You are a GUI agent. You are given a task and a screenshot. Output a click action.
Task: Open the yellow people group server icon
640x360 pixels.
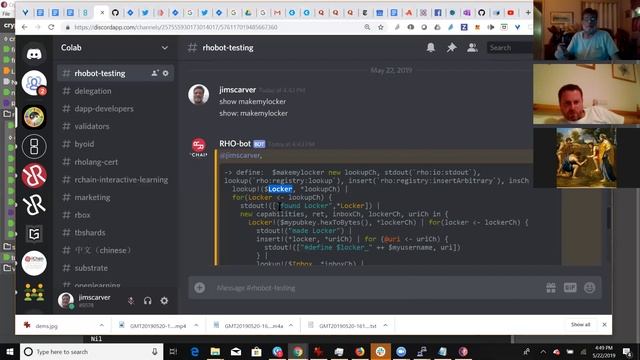(34, 292)
